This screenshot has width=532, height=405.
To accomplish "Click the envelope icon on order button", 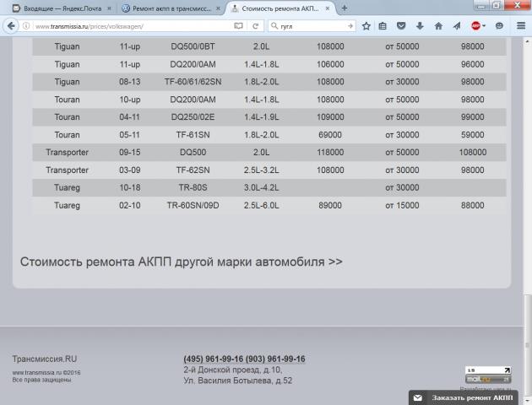I will (x=418, y=398).
